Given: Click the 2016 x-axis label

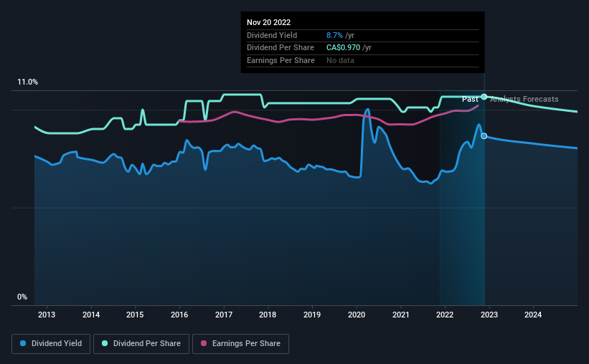Looking at the screenshot, I should point(179,315).
